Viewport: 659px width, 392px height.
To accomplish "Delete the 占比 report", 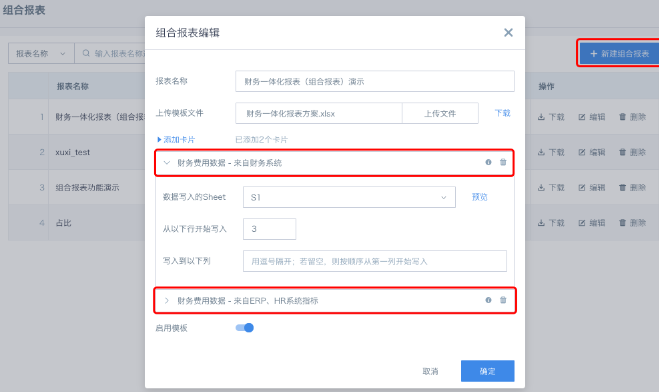I will tap(632, 223).
